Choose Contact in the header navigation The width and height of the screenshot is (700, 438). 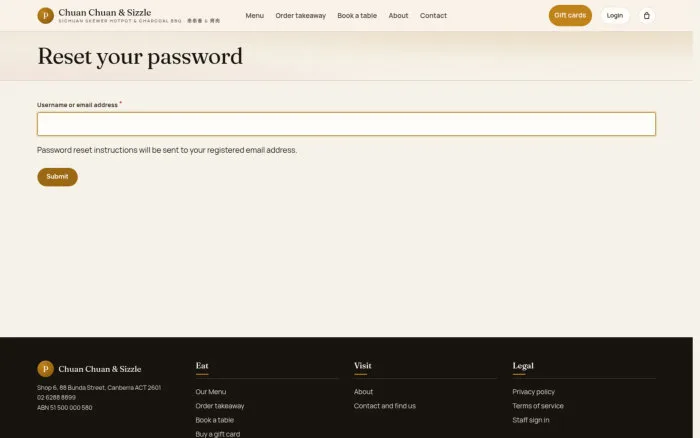[x=433, y=16]
